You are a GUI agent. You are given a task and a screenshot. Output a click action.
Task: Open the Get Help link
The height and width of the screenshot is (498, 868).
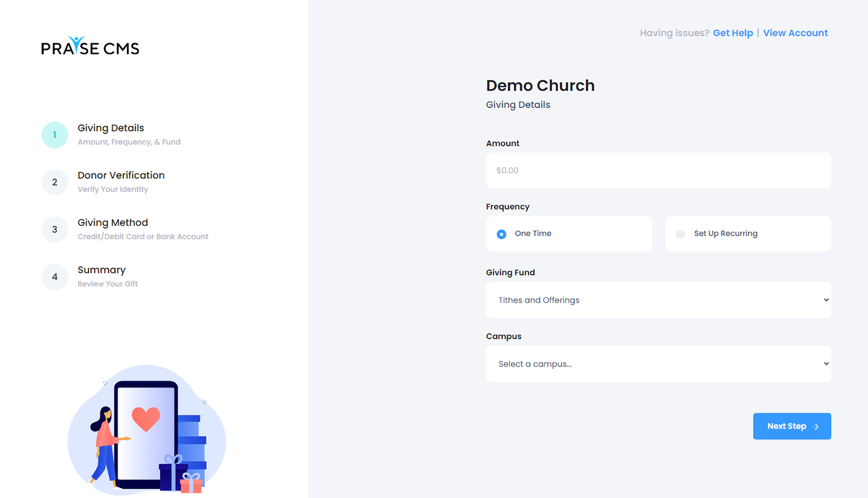click(x=733, y=33)
